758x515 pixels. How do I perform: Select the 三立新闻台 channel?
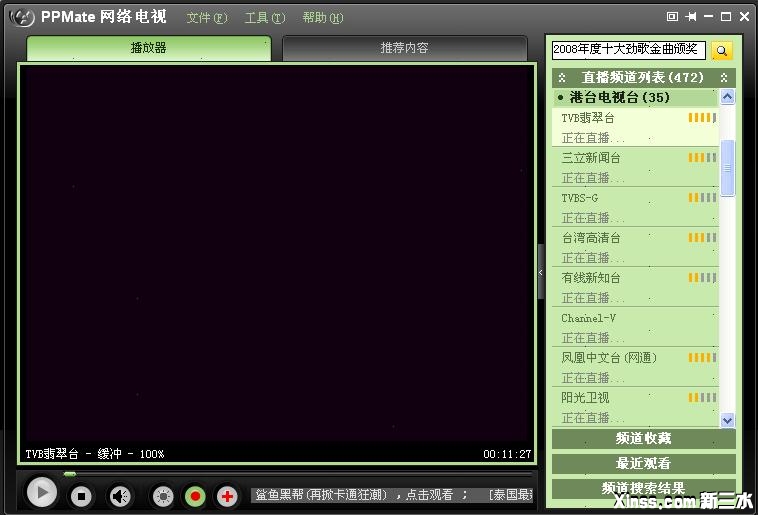point(635,167)
